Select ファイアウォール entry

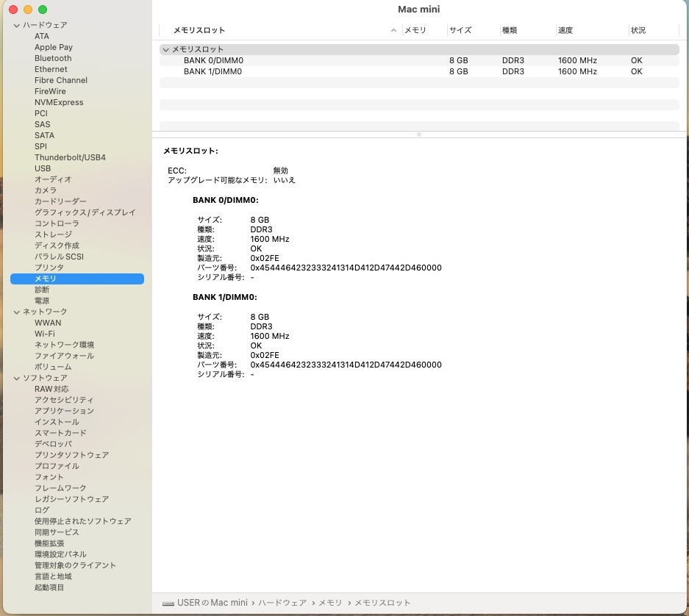(x=64, y=356)
